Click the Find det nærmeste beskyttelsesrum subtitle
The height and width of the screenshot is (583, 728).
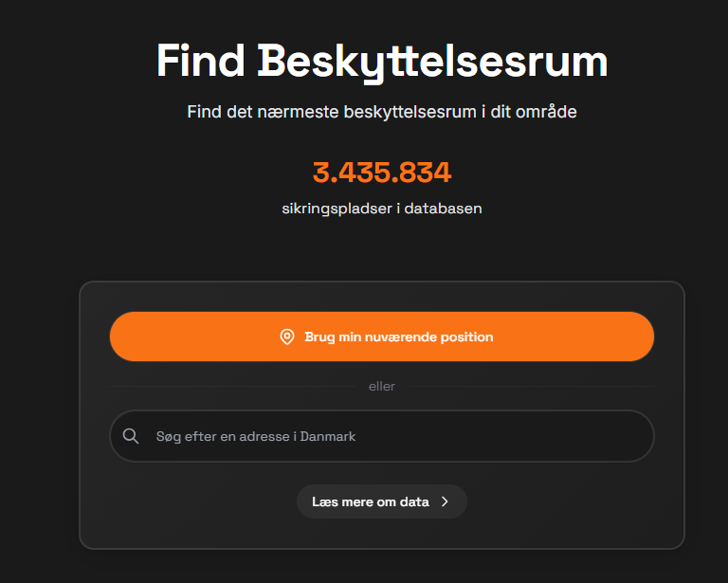[382, 112]
